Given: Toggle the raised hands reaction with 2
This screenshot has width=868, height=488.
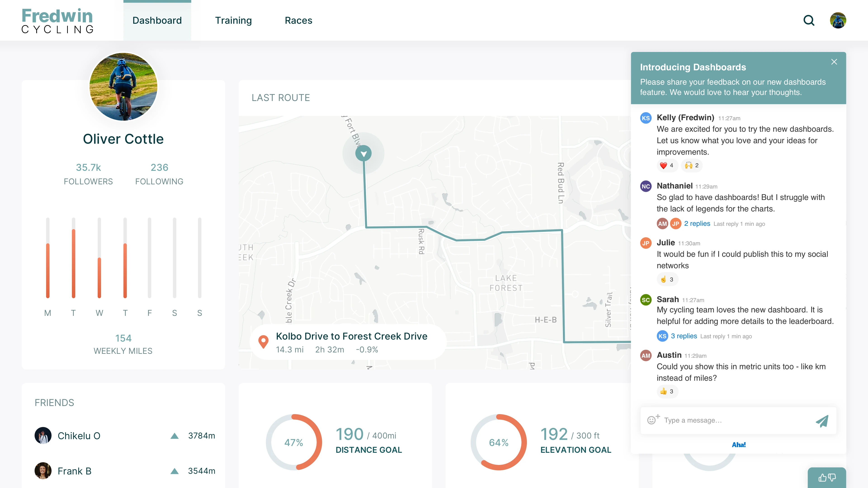Looking at the screenshot, I should [x=692, y=165].
